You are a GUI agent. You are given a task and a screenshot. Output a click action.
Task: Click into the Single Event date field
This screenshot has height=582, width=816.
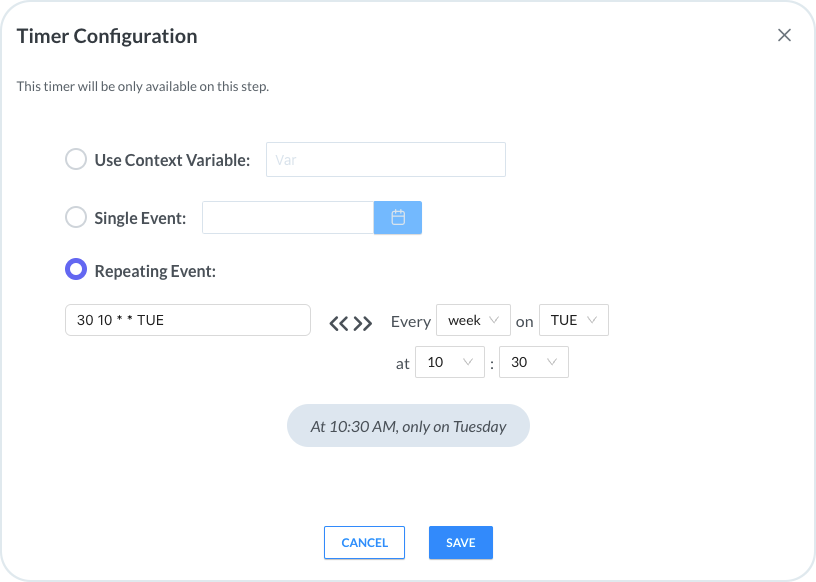click(288, 217)
